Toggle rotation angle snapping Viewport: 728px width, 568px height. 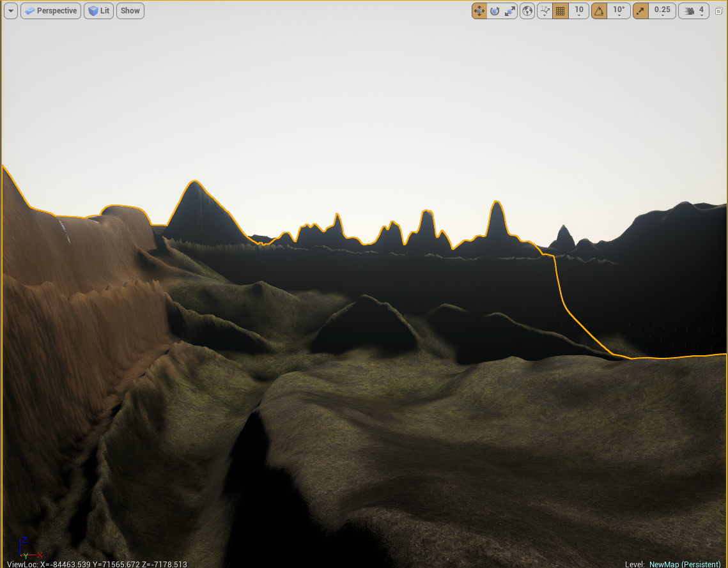600,11
